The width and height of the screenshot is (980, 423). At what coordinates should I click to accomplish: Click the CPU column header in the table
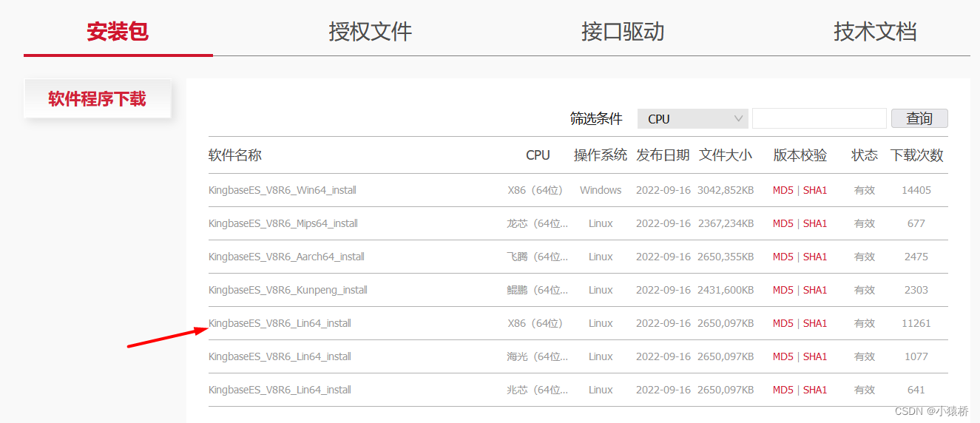(538, 155)
